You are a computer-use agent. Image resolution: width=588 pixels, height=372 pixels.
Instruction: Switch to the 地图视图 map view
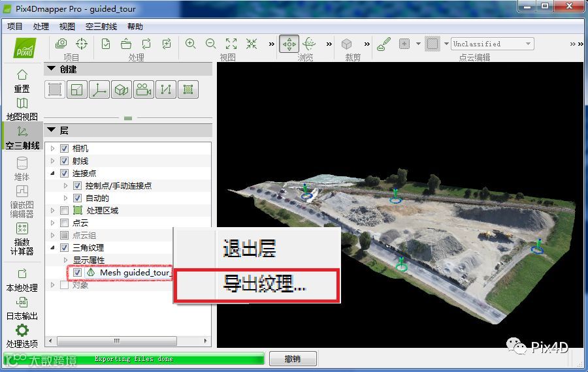coord(22,110)
